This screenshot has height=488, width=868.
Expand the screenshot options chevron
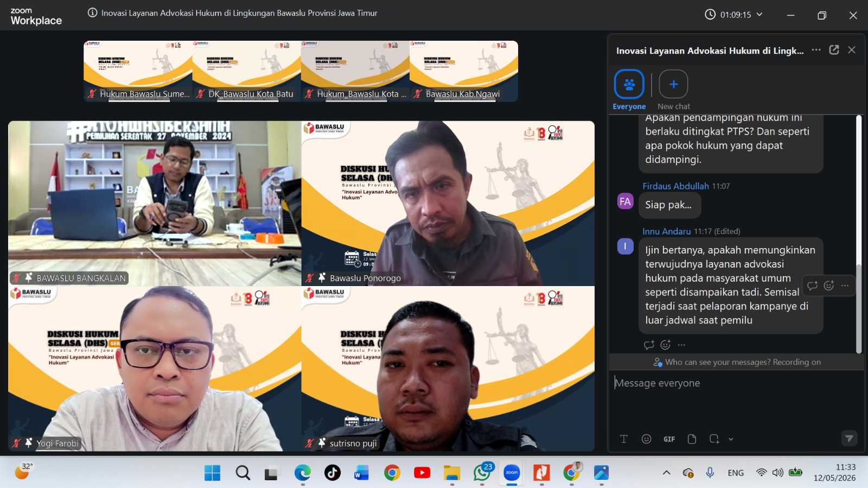click(731, 439)
